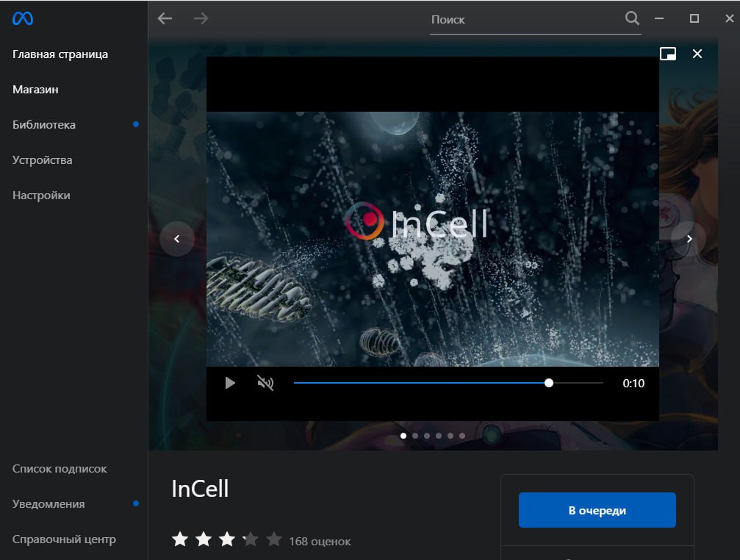
Task: Minimize the Meta app window
Action: [x=659, y=18]
